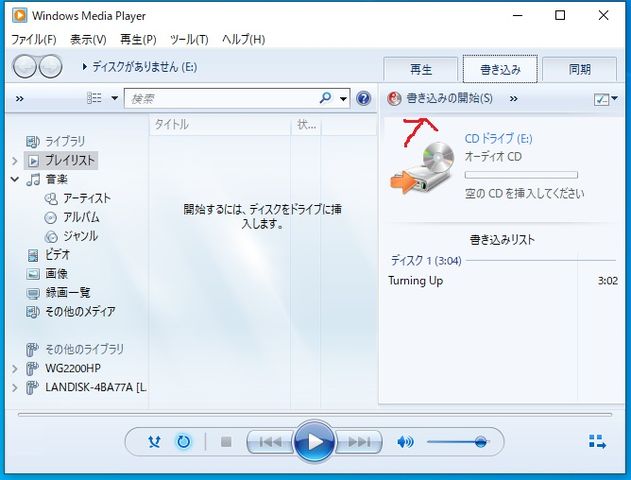Click the Windows Media Player title bar icon

[x=19, y=16]
